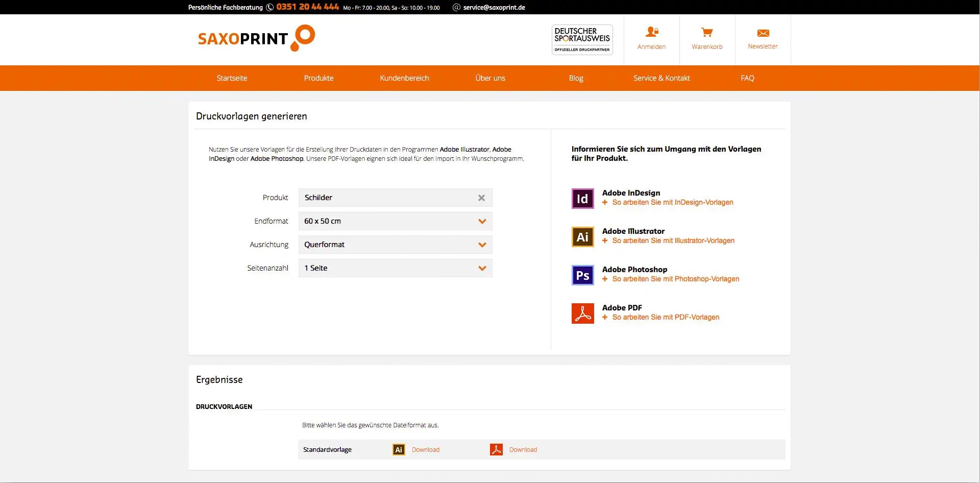Click the PDF icon in Standardvorlage row

(496, 449)
